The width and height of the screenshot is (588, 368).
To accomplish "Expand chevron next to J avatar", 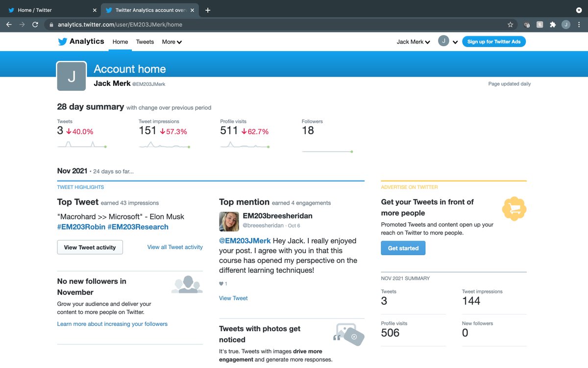I will coord(455,42).
